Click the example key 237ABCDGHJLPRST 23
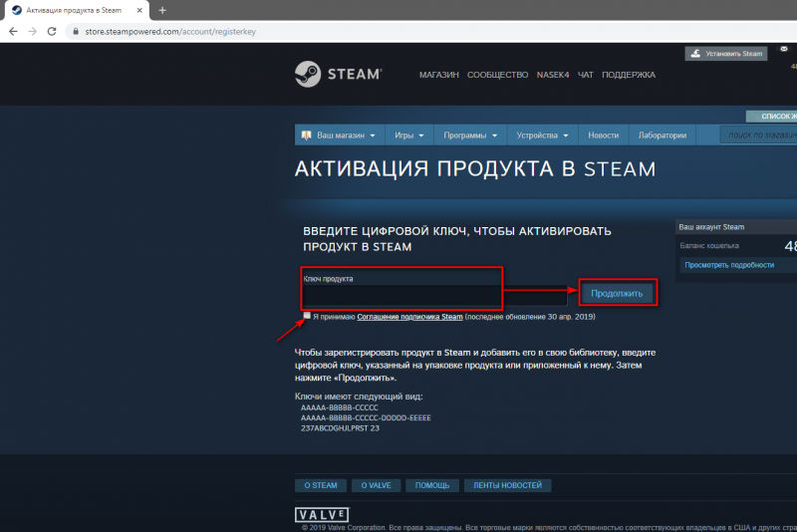The height and width of the screenshot is (532, 797). (x=340, y=427)
